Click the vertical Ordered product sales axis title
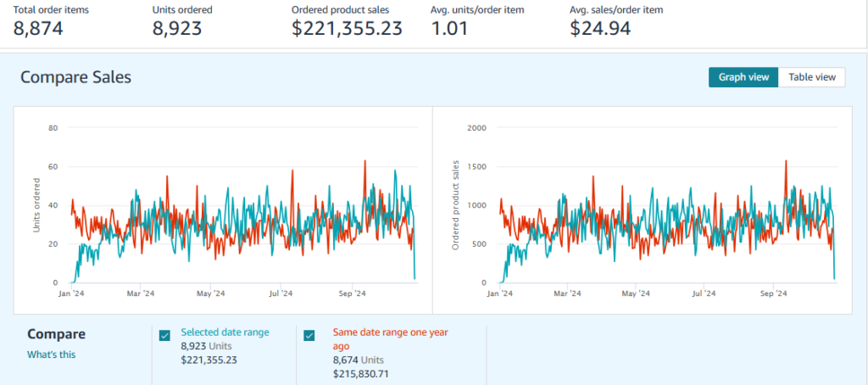The width and height of the screenshot is (868, 385). pos(456,204)
